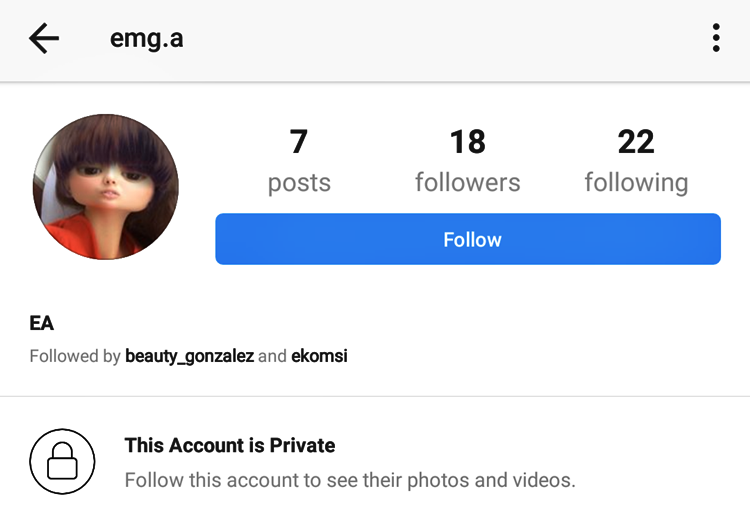Select the "following" label
The width and height of the screenshot is (750, 518).
(636, 183)
